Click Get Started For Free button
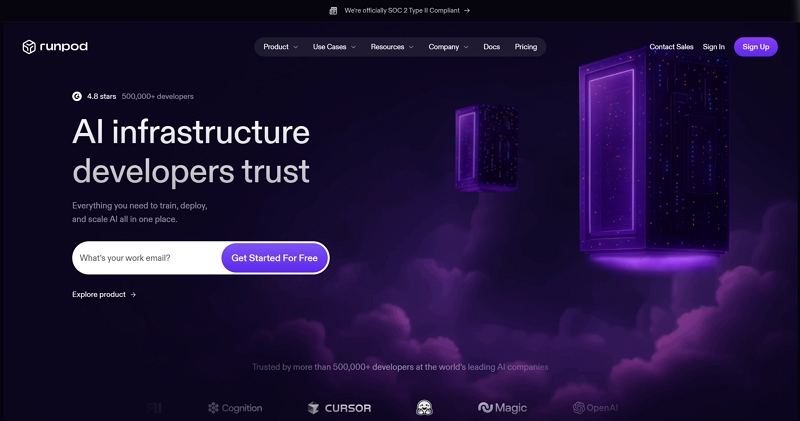 [274, 258]
